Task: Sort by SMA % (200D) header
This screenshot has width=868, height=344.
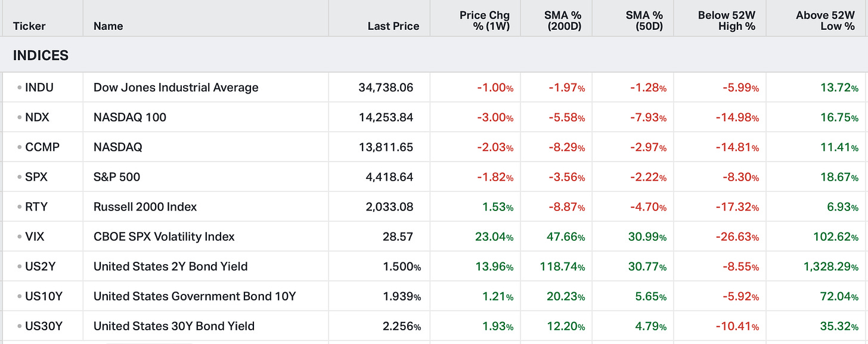Action: [564, 21]
